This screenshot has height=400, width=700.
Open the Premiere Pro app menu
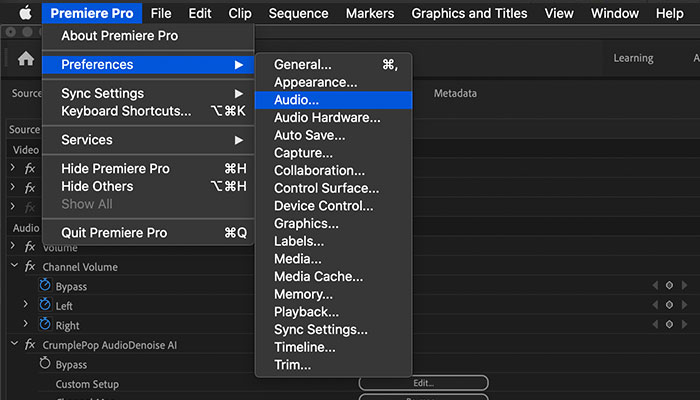pos(92,13)
